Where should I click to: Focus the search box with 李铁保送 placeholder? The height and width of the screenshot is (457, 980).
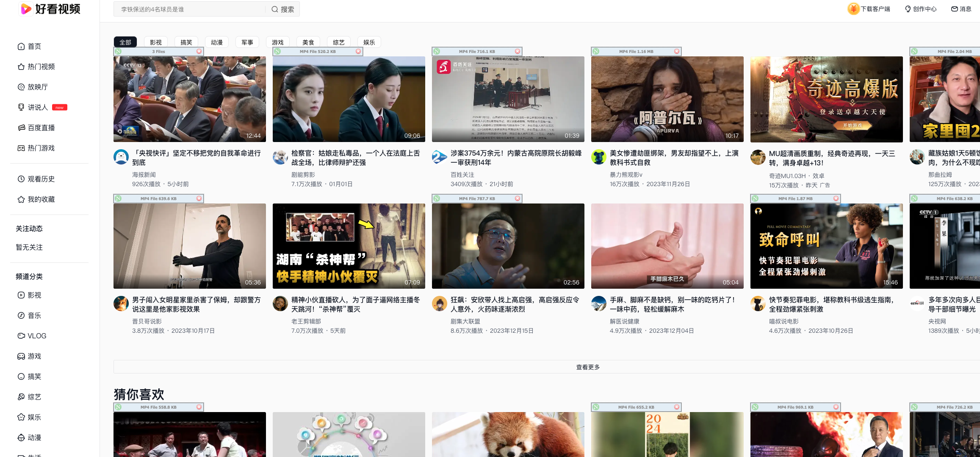pos(190,9)
